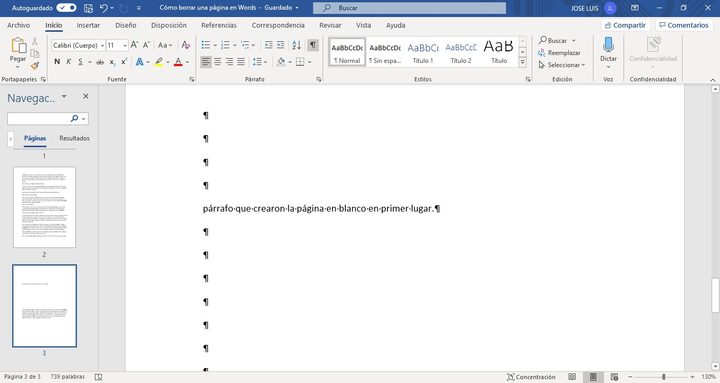Screen dimensions: 720x383
Task: Center the text
Action: point(218,62)
